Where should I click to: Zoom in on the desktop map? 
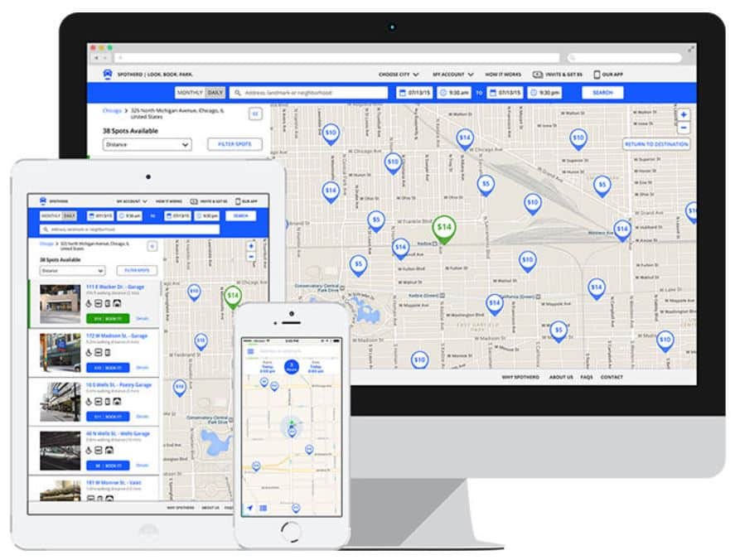(683, 115)
